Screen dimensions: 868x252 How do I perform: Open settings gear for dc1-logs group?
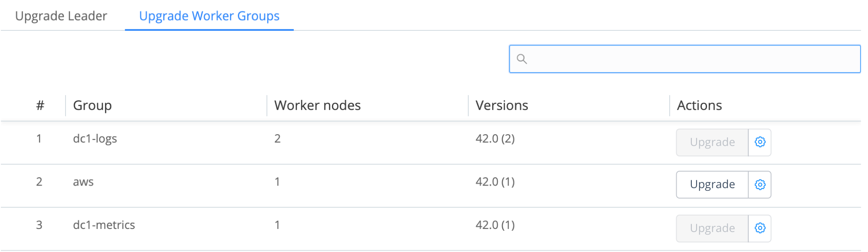click(759, 142)
